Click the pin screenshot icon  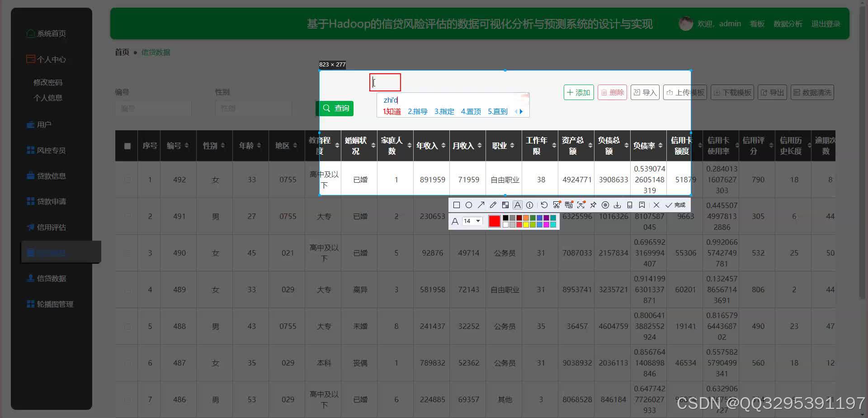593,204
